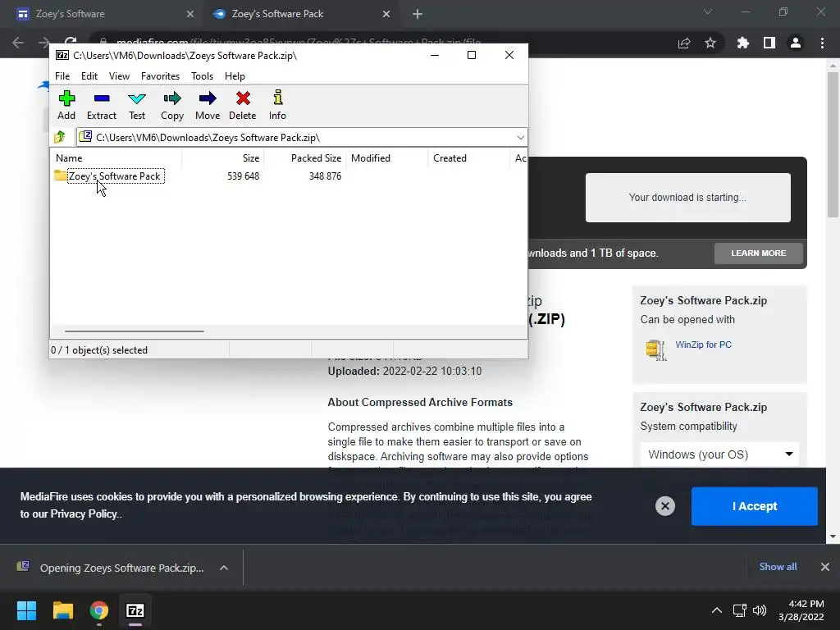Click the Copy toolbar icon in 7-Zip
Image resolution: width=840 pixels, height=630 pixels.
(172, 105)
